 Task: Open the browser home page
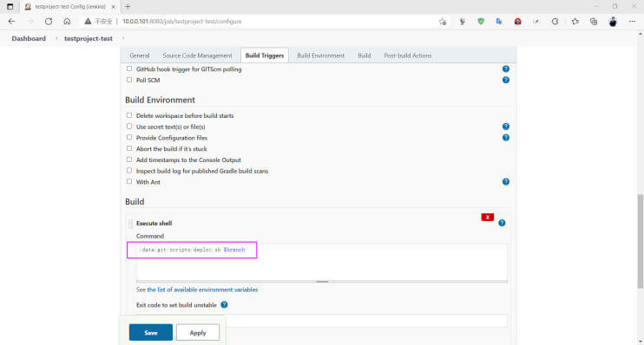67,22
